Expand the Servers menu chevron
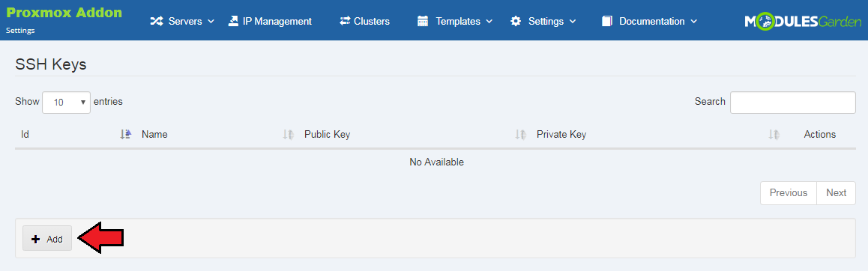 tap(211, 22)
